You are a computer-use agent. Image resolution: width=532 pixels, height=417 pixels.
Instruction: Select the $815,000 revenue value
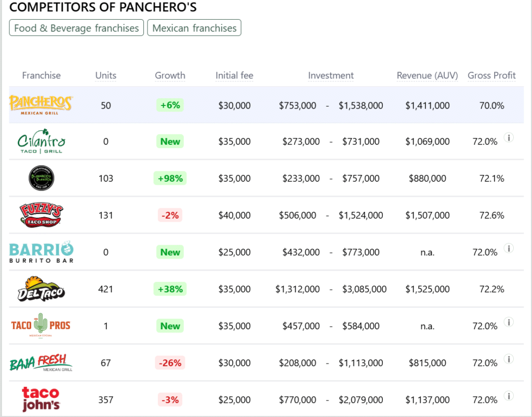tap(428, 363)
